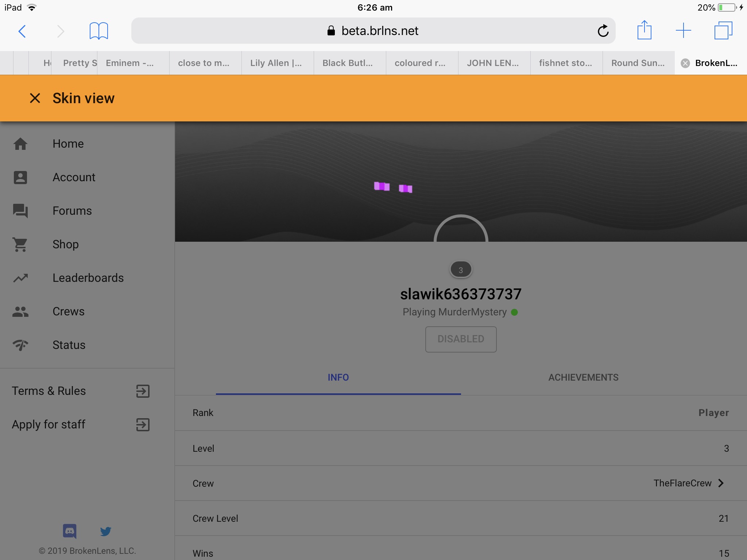Select the INFO tab
The width and height of the screenshot is (747, 560).
tap(338, 377)
